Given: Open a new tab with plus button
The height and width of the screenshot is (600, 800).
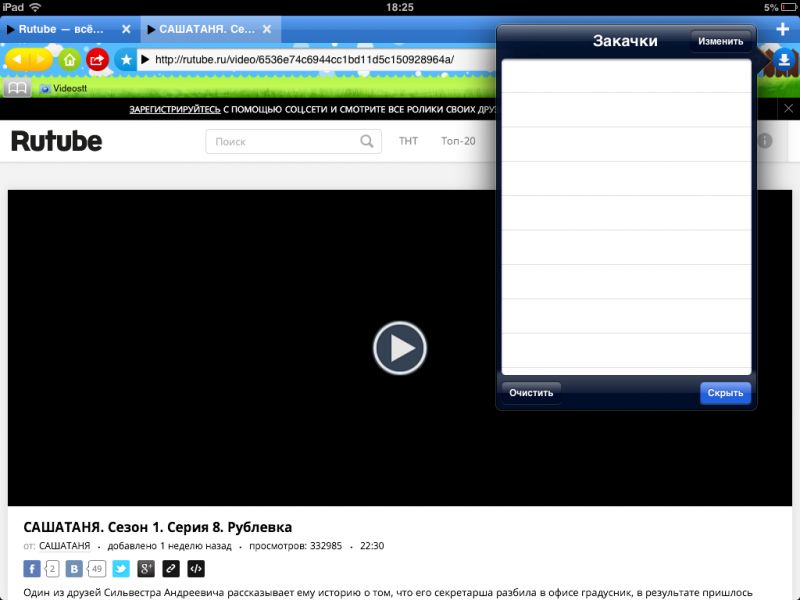Looking at the screenshot, I should 783,30.
